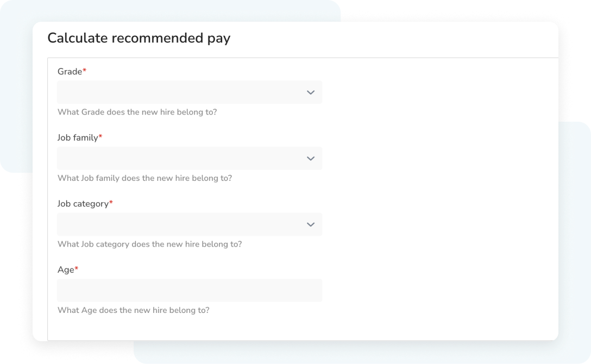Click the red required asterisk beside Job category

coord(111,202)
